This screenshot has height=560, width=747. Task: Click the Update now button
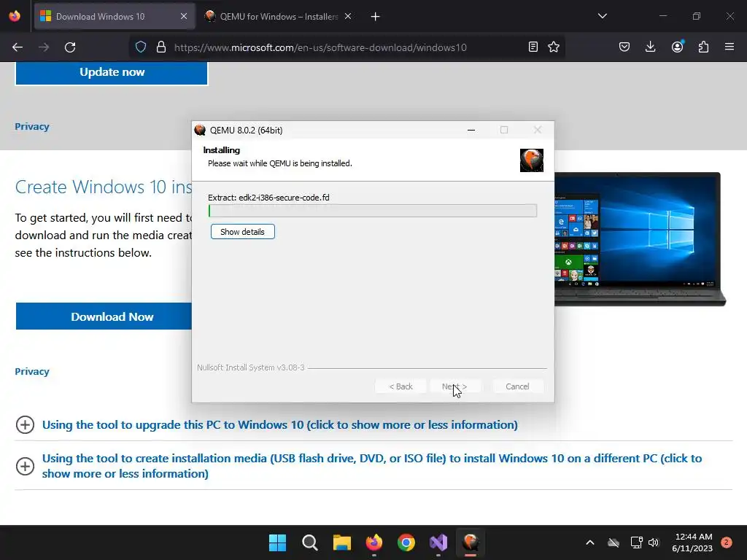(x=112, y=72)
